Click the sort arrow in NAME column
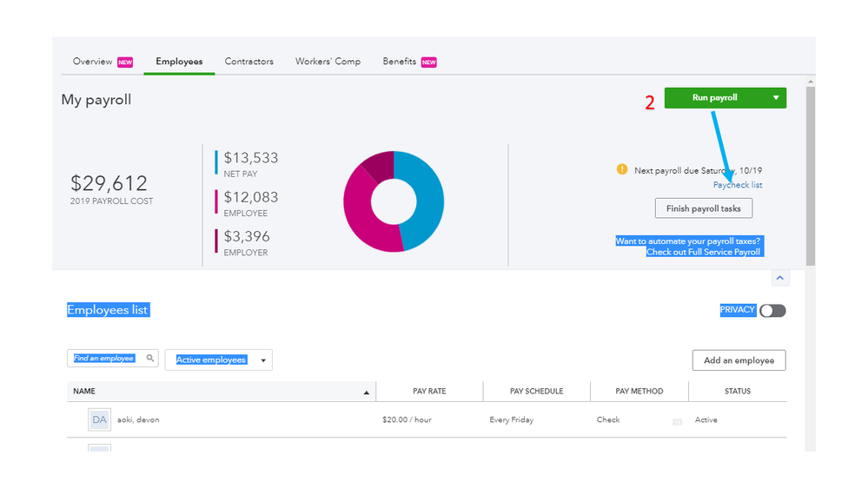The height and width of the screenshot is (488, 868). point(366,392)
